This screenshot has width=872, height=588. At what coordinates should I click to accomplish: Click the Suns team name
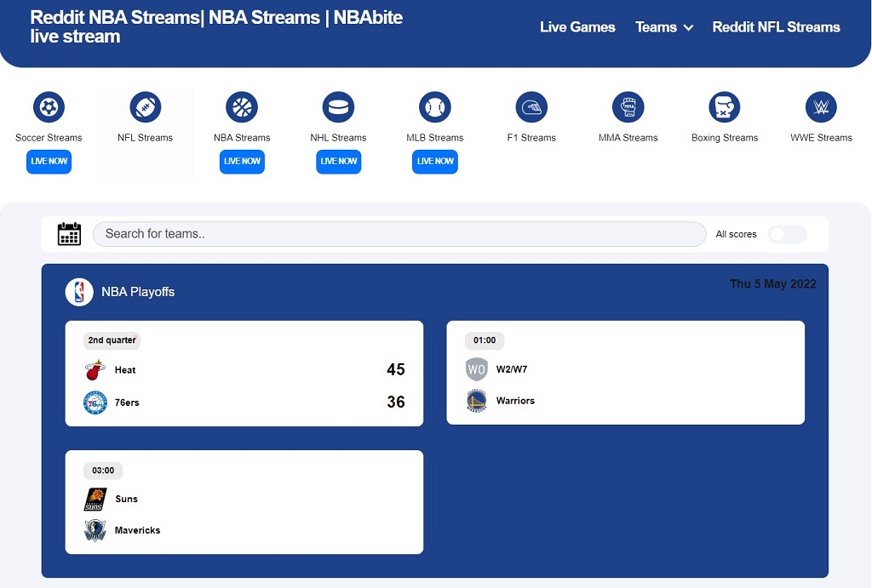(126, 500)
